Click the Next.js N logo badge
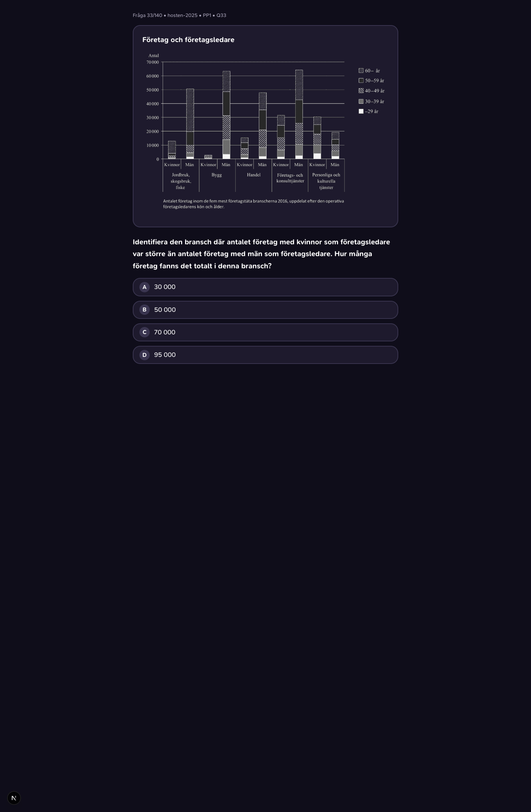 tap(14, 798)
